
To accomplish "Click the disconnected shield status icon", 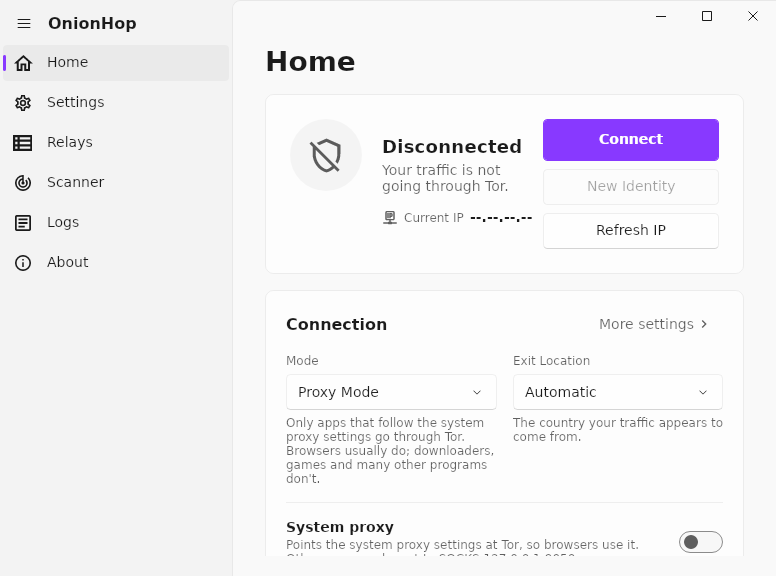I will click(326, 155).
